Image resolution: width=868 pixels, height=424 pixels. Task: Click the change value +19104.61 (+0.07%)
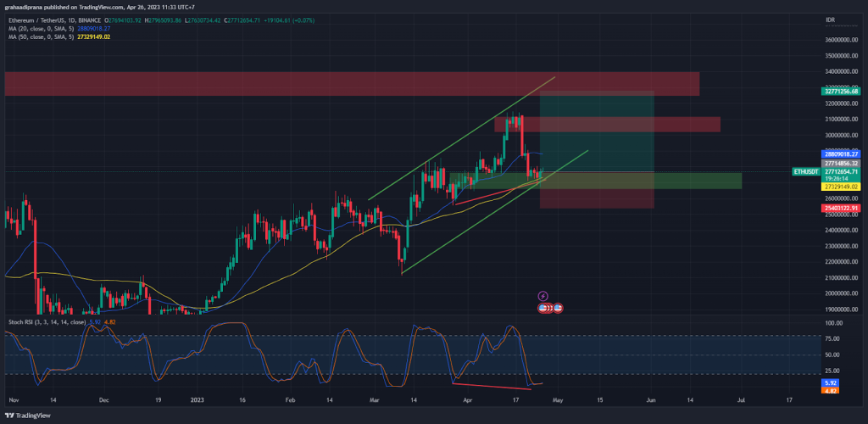coord(290,20)
